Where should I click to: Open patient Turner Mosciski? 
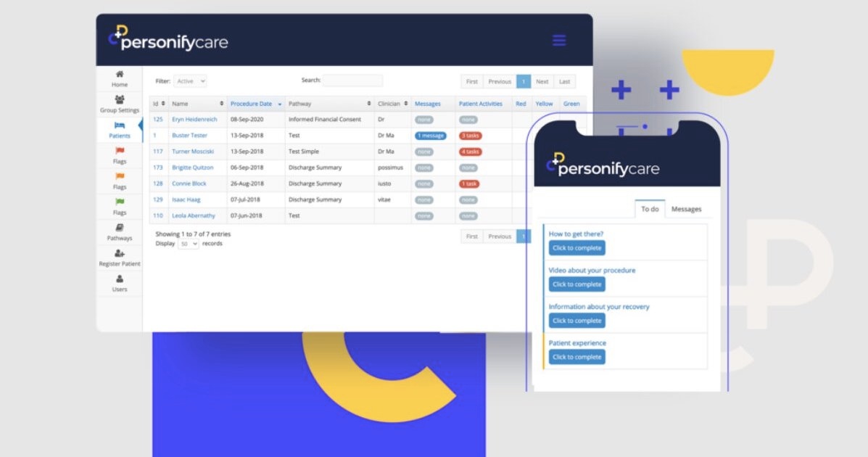pos(193,151)
